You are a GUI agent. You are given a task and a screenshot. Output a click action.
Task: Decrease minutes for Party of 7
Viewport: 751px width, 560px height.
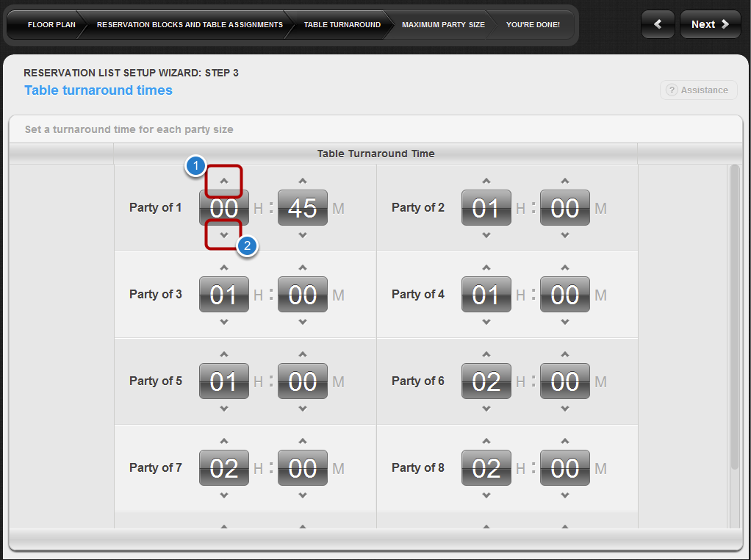303,495
